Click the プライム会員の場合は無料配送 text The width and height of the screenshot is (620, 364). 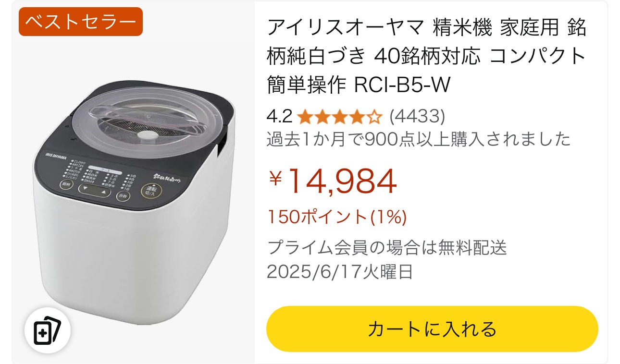(387, 248)
